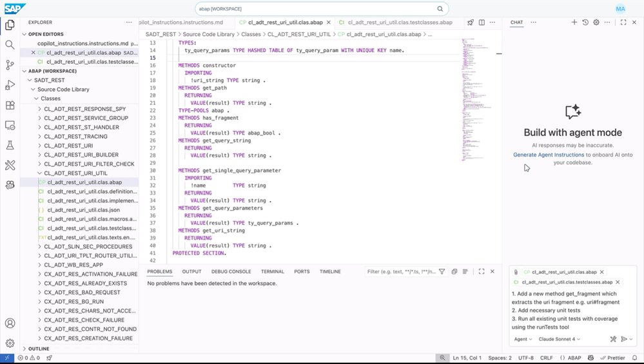The image size is (644, 364).
Task: Send the chat message
Action: click(x=624, y=339)
